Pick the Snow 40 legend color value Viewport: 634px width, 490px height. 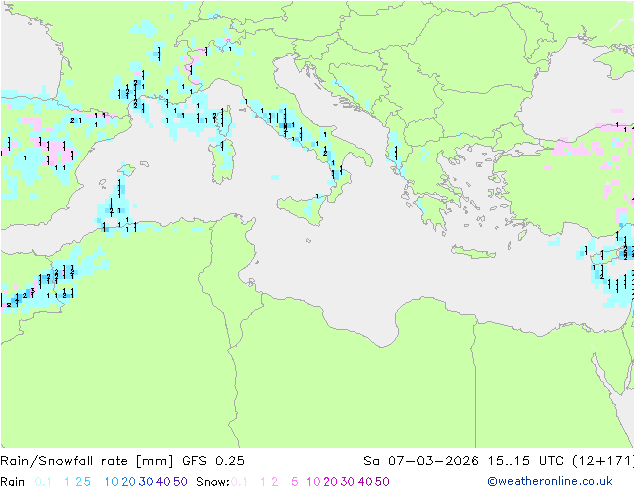[x=365, y=482]
